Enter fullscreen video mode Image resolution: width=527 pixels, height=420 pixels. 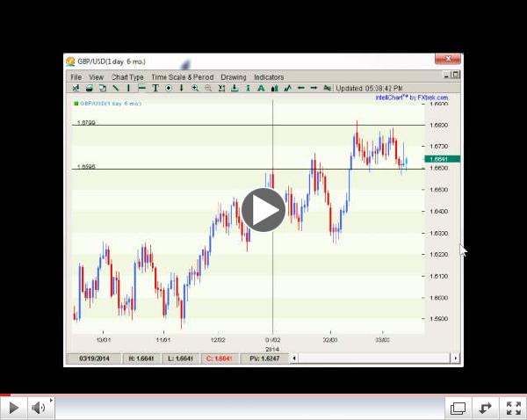pos(514,409)
